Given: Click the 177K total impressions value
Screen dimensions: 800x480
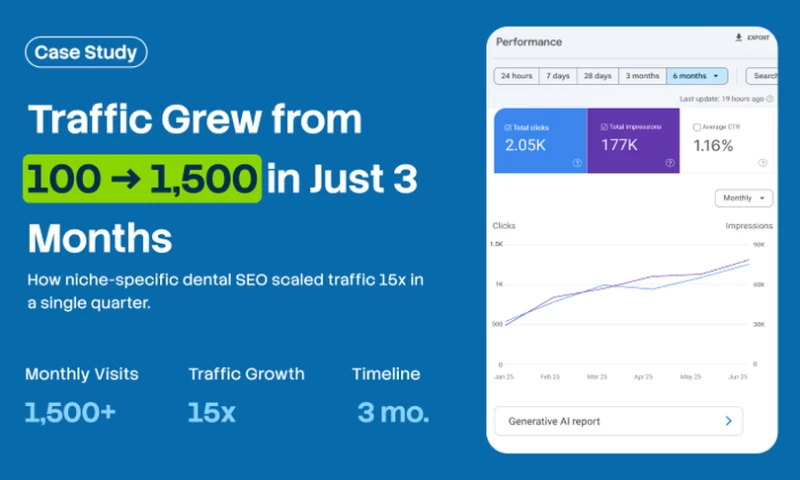Looking at the screenshot, I should tap(619, 145).
